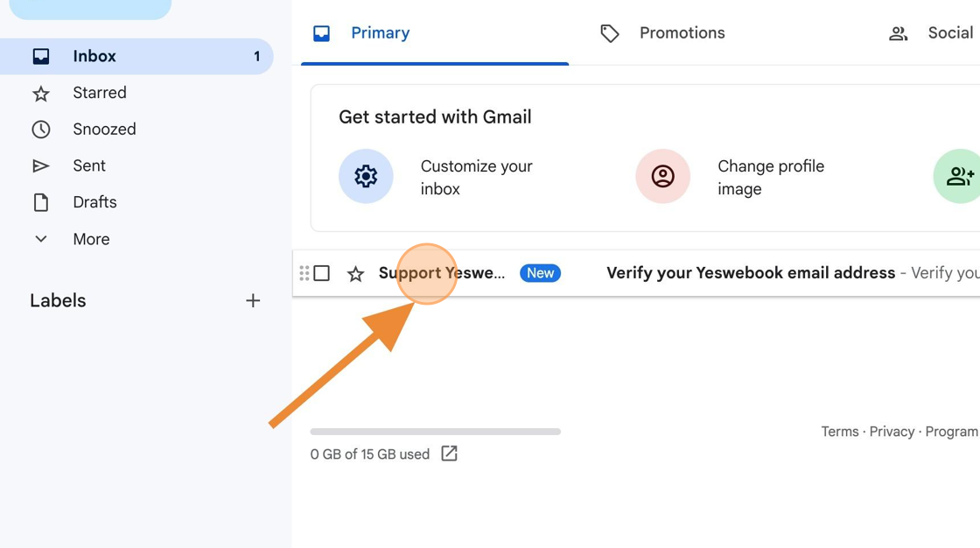Click the New badge on the email
Viewport: 980px width, 548px height.
coord(540,273)
